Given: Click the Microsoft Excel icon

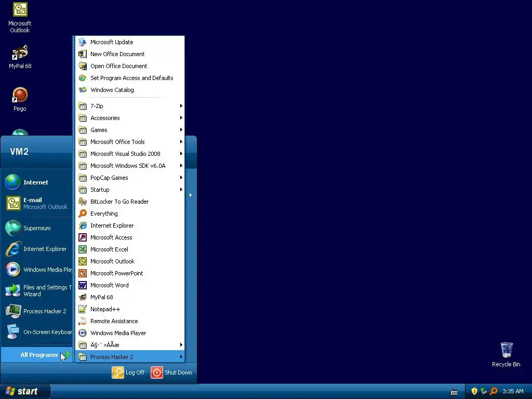Looking at the screenshot, I should (x=83, y=249).
